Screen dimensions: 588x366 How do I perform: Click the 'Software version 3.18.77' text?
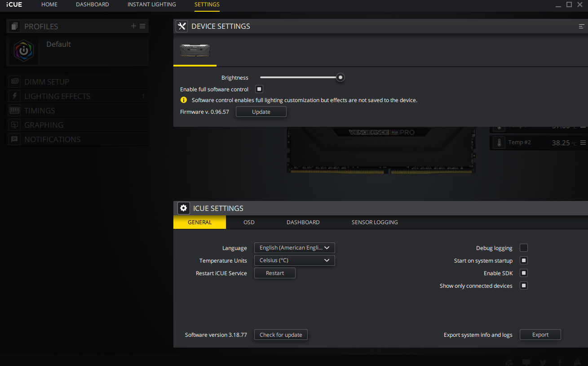[216, 335]
